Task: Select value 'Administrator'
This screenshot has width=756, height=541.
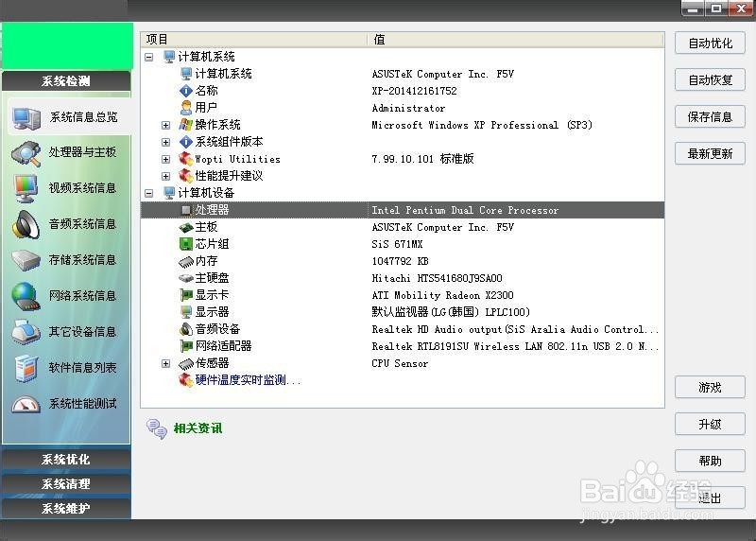Action: [408, 108]
